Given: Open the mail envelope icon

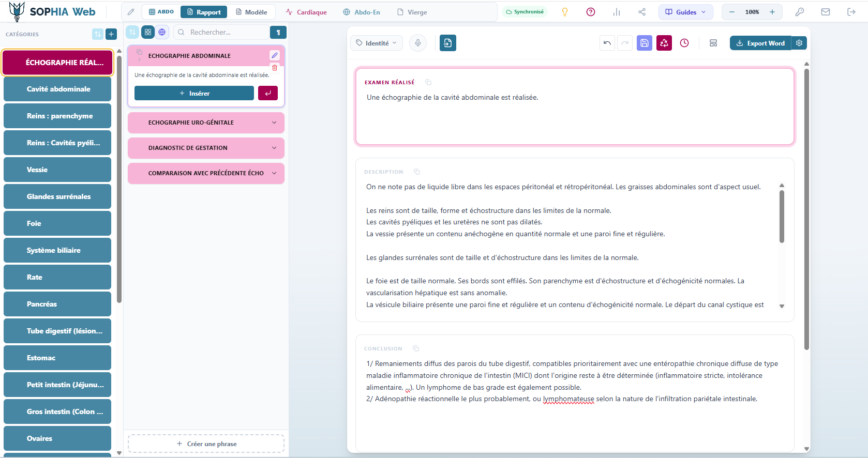Looking at the screenshot, I should [826, 12].
